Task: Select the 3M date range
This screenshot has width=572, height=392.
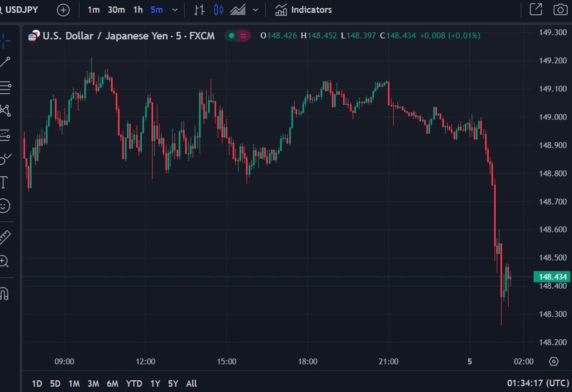Action: click(x=93, y=384)
